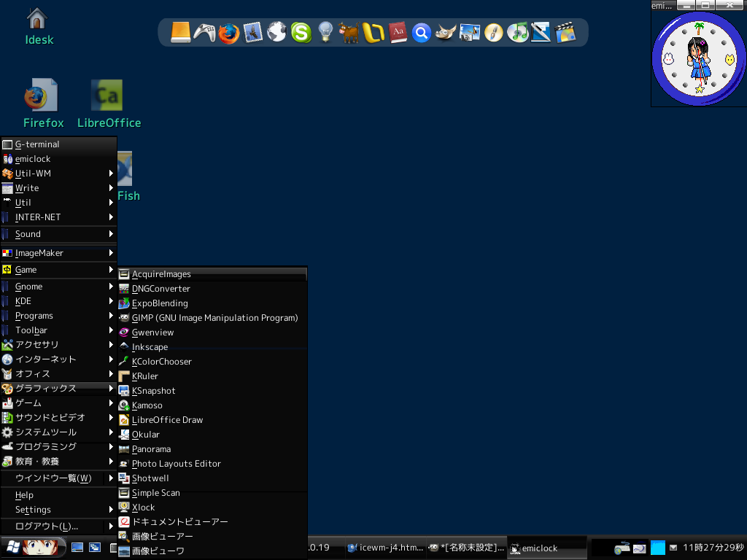Open the dictionary book icon in dock
Viewport: 747px width, 560px height.
tap(397, 33)
